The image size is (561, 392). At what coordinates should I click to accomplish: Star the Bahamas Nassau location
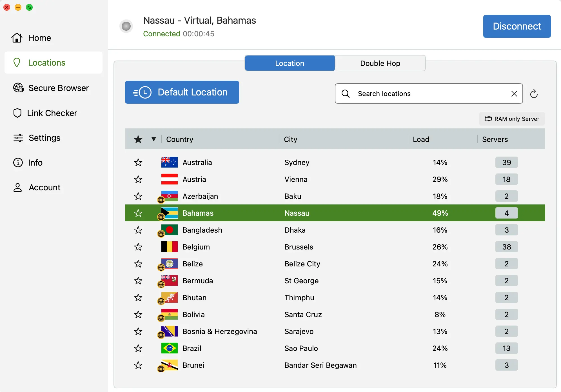tap(138, 213)
